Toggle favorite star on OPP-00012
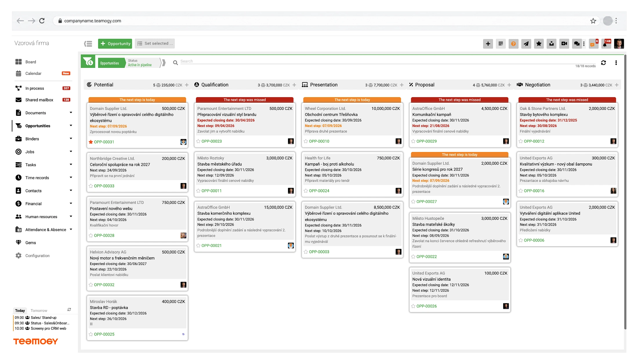Viewport: 638px width, 364px height. coord(521,141)
